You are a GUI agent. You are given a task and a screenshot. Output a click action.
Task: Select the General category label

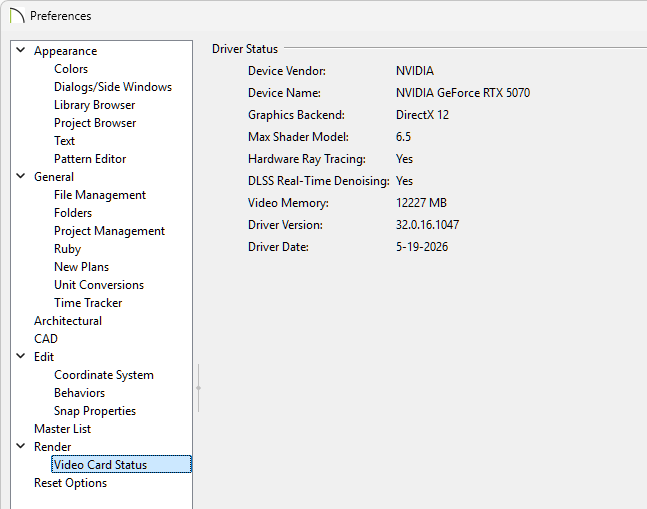(x=54, y=177)
